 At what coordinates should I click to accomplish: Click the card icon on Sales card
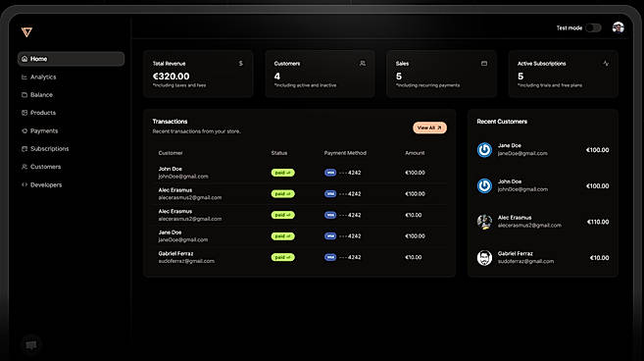[484, 64]
